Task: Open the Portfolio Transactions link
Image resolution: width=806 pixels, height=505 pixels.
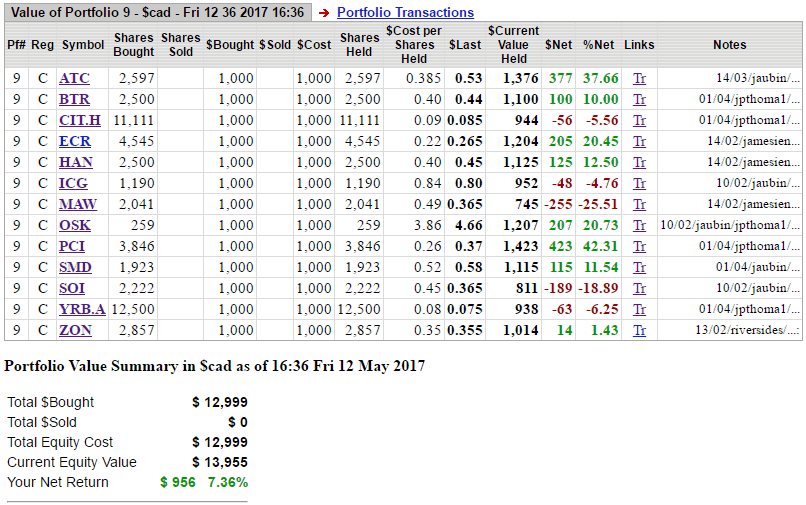Action: (x=405, y=13)
